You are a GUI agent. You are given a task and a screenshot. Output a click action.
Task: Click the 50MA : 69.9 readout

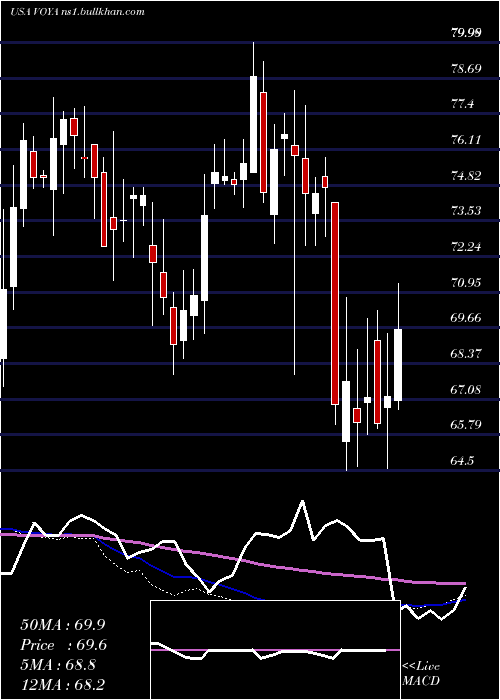(63, 624)
